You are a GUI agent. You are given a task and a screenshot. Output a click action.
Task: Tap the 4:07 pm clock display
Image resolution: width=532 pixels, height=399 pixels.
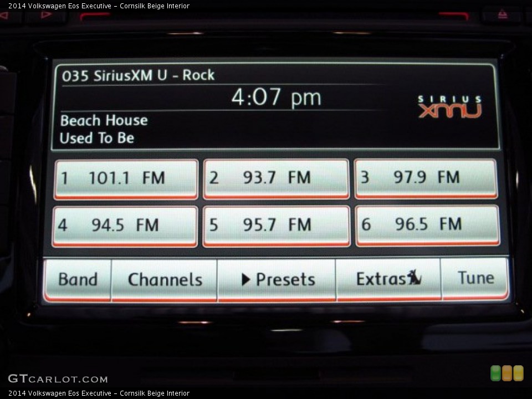tap(276, 98)
